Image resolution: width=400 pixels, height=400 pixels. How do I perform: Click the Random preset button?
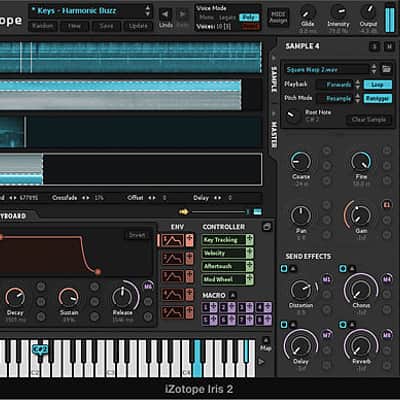43,26
